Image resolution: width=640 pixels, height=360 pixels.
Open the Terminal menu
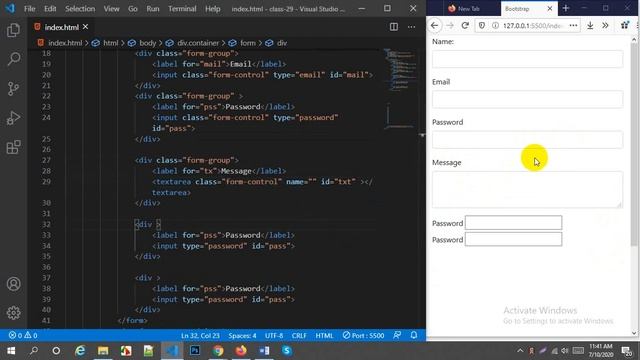[x=182, y=9]
